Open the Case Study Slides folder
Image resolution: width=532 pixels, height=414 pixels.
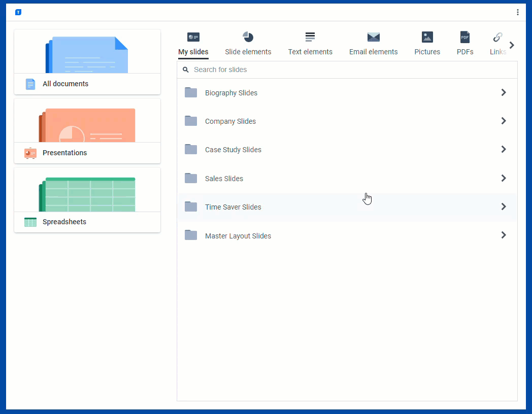(233, 150)
